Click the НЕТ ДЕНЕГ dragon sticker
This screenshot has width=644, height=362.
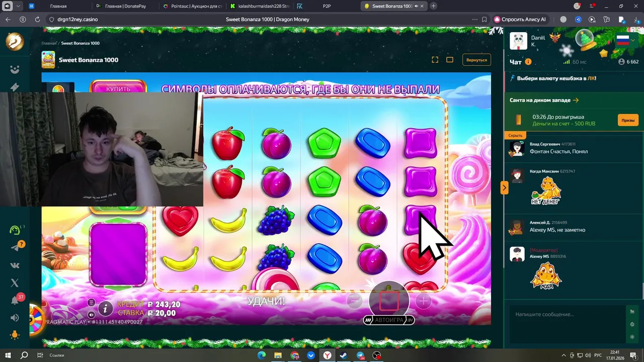[546, 191]
